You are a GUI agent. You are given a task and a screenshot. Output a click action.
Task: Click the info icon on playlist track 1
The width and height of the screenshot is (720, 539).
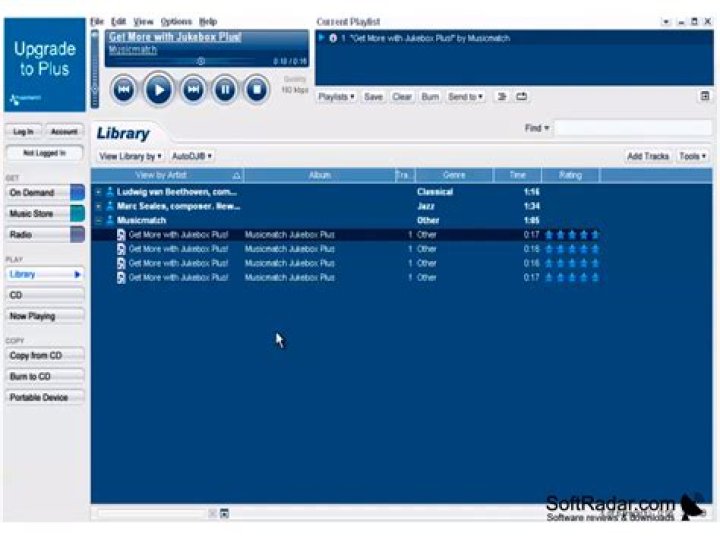tap(333, 38)
